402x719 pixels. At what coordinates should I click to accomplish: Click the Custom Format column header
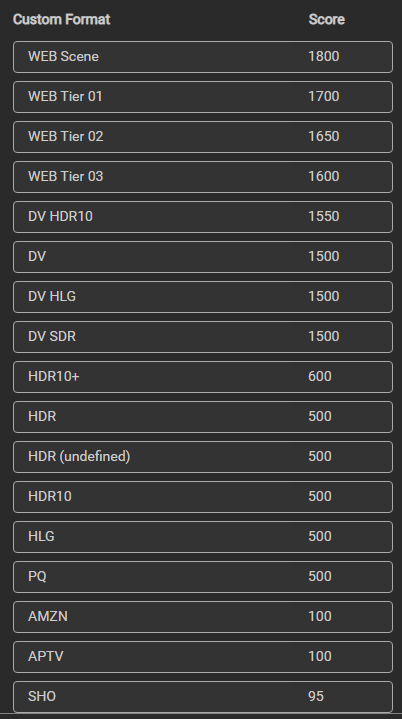[x=61, y=20]
